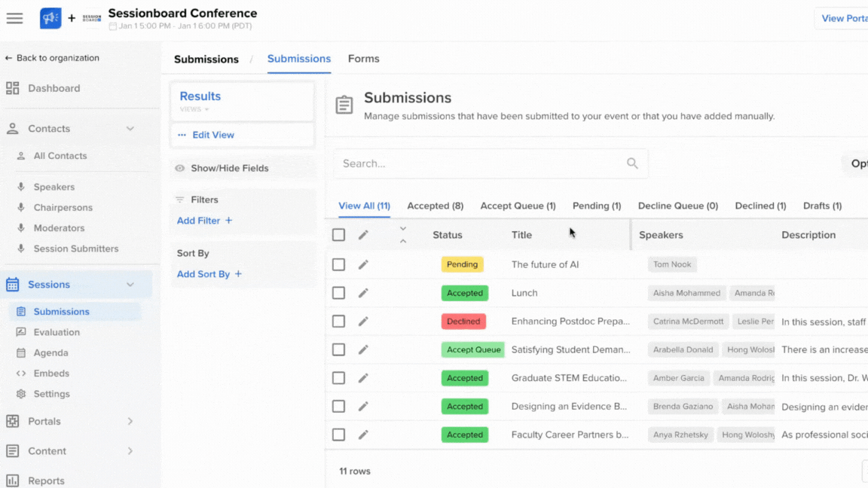Open the Evaluation sidebar item
The height and width of the screenshot is (488, 868).
[x=57, y=332]
